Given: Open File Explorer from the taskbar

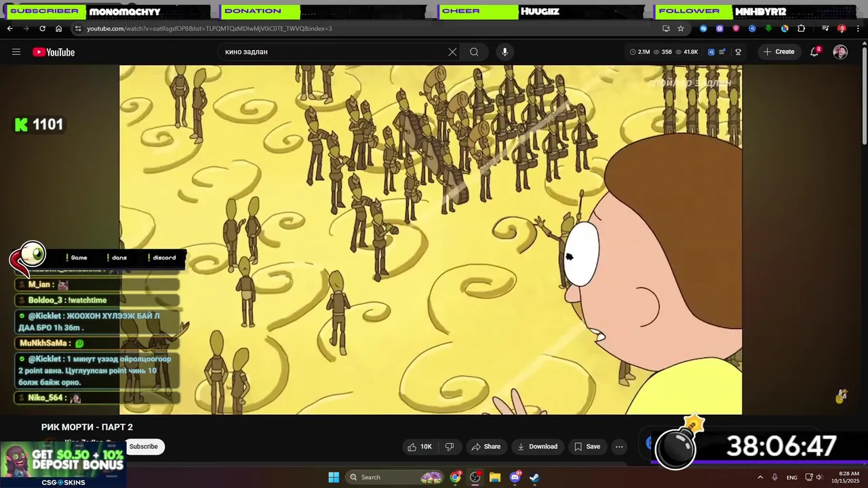Looking at the screenshot, I should pos(495,477).
